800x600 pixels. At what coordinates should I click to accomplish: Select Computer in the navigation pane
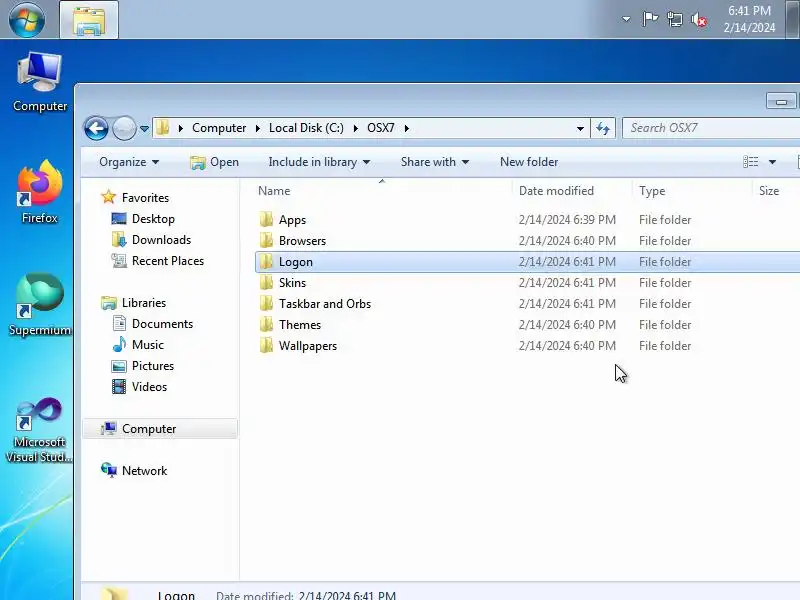160,429
